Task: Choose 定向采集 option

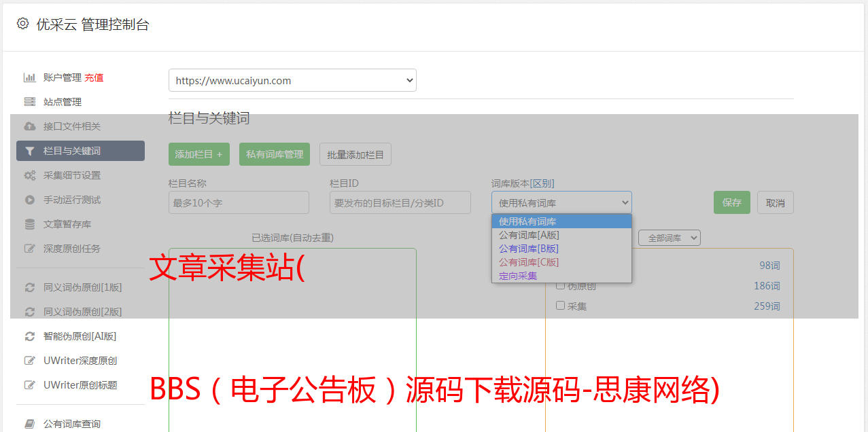Action: [561, 276]
